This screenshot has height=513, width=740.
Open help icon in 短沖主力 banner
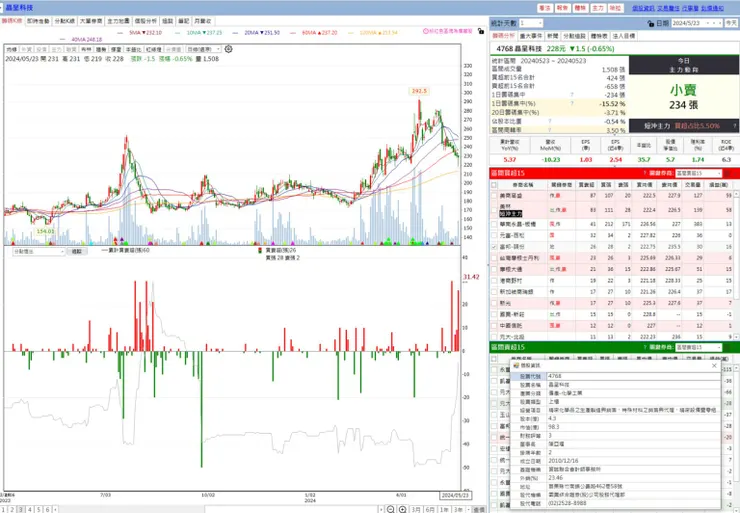[x=734, y=126]
